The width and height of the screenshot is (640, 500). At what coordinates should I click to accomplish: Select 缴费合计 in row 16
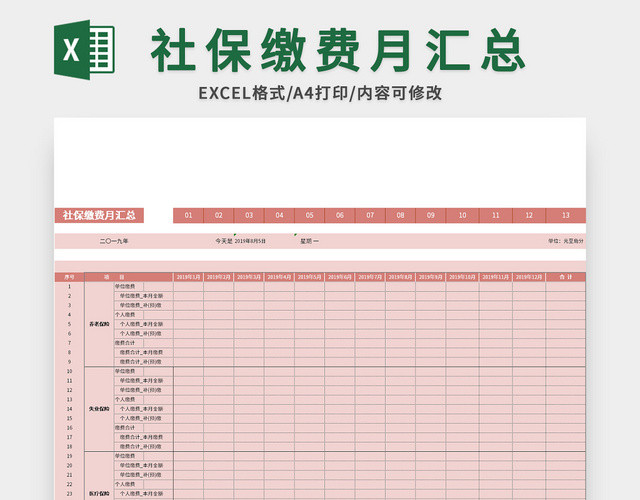(x=125, y=428)
